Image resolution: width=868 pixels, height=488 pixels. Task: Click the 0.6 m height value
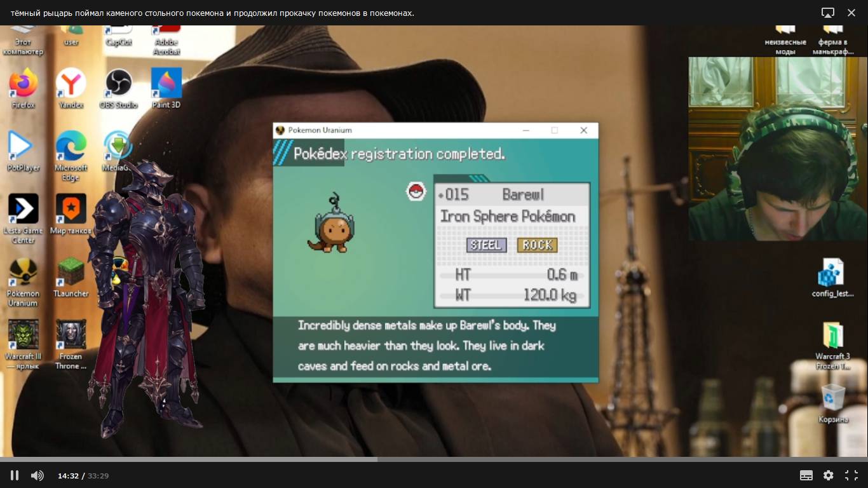(x=562, y=275)
